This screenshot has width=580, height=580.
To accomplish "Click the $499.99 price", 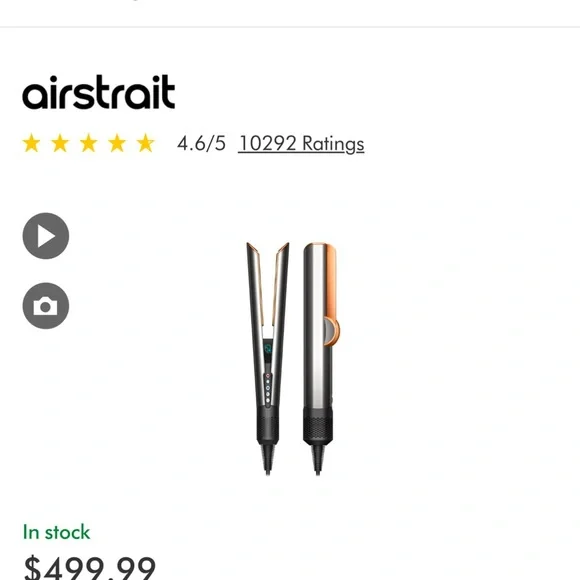I will [90, 568].
